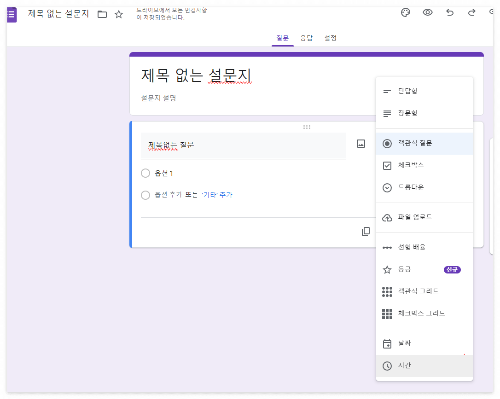This screenshot has width=500, height=399.
Task: Click the short answer line icon
Action: pos(387,91)
